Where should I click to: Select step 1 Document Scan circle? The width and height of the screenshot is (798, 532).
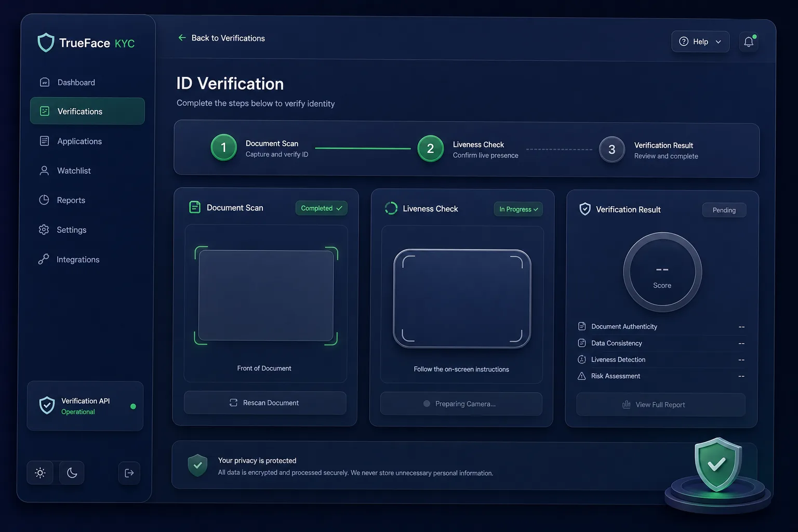click(x=224, y=148)
